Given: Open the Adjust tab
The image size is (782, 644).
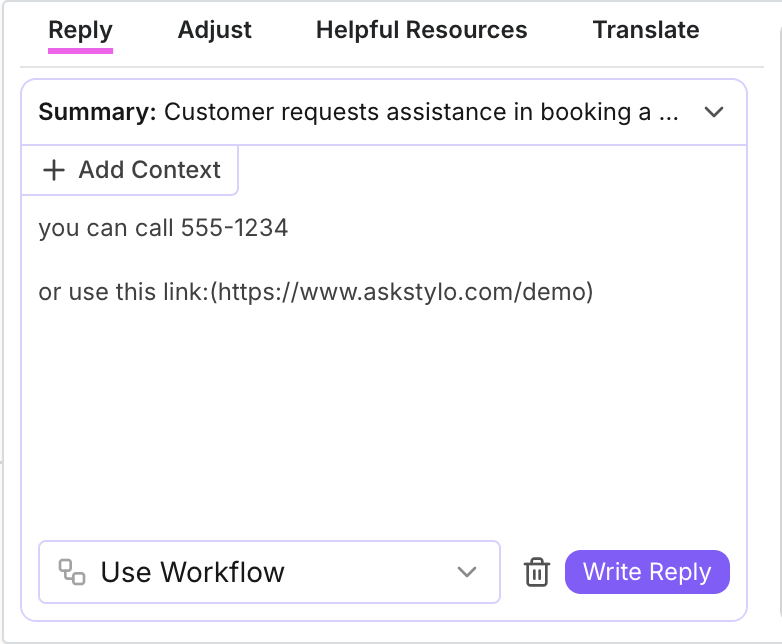Looking at the screenshot, I should [215, 30].
